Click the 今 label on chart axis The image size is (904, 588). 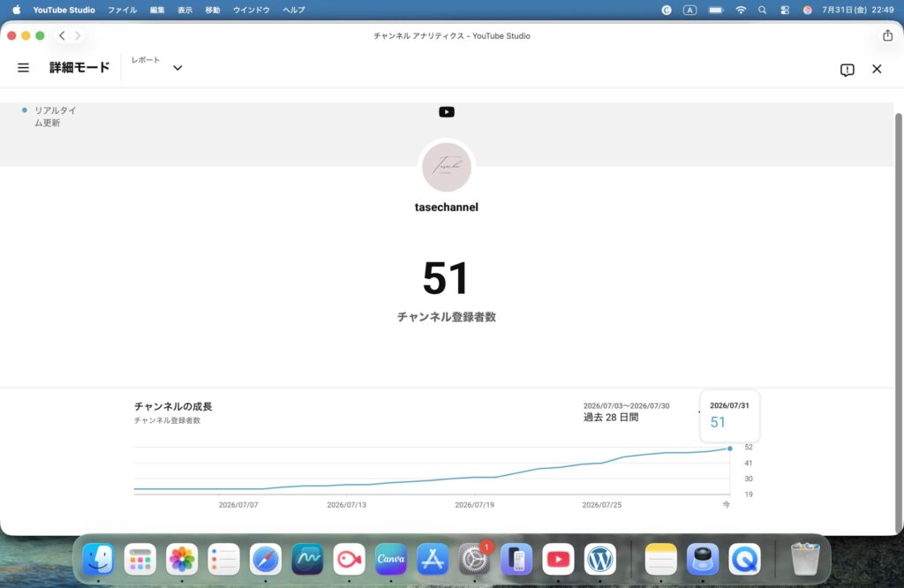[x=727, y=504]
